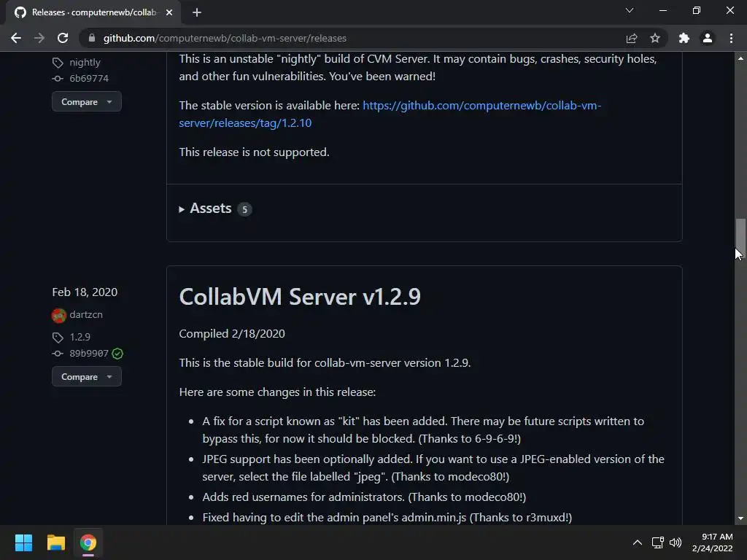Screen dimensions: 747x560
Task: Close the Releases tab
Action: pos(169,12)
